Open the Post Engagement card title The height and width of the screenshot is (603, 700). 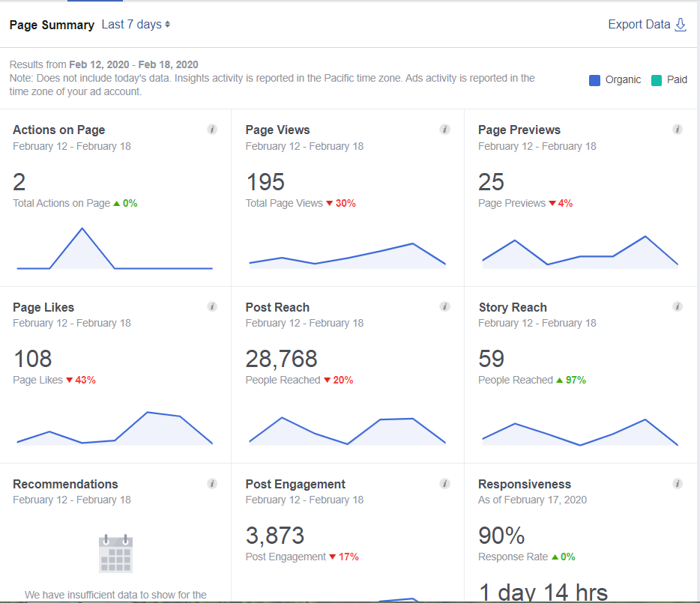coord(295,485)
